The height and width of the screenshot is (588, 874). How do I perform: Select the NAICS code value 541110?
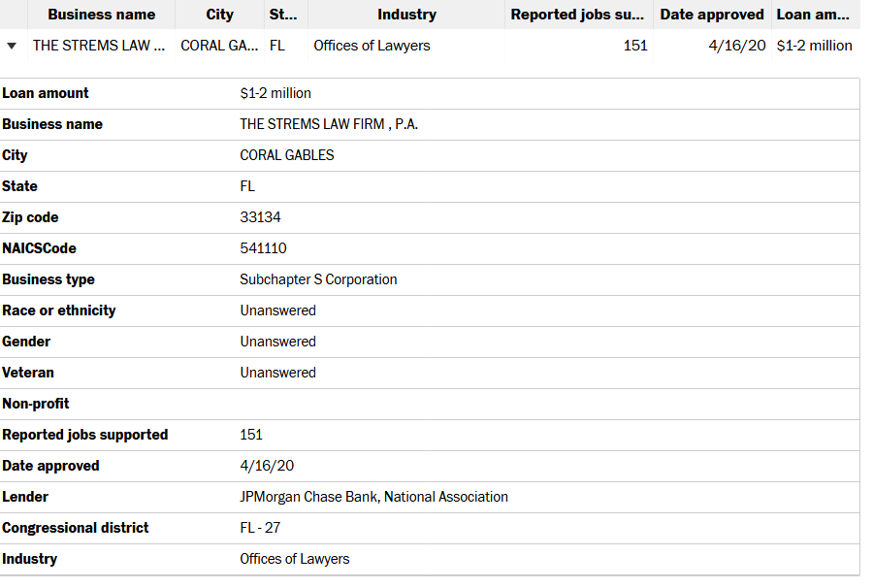(x=263, y=248)
